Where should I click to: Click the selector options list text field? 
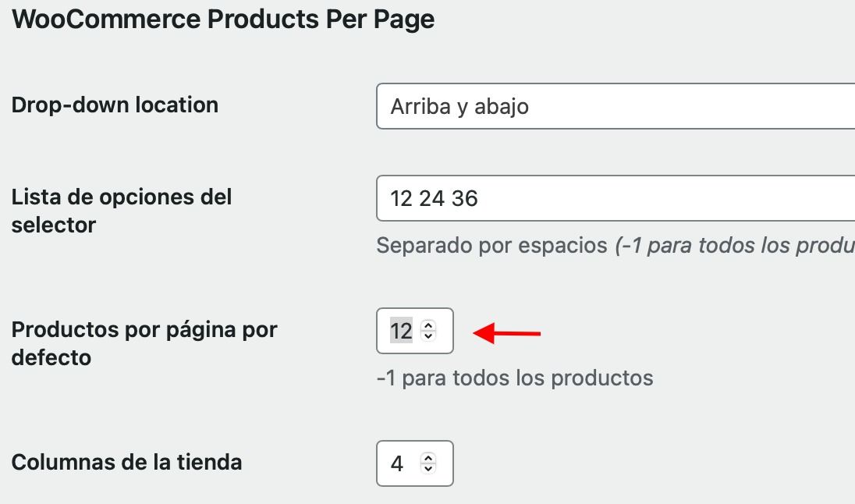616,198
